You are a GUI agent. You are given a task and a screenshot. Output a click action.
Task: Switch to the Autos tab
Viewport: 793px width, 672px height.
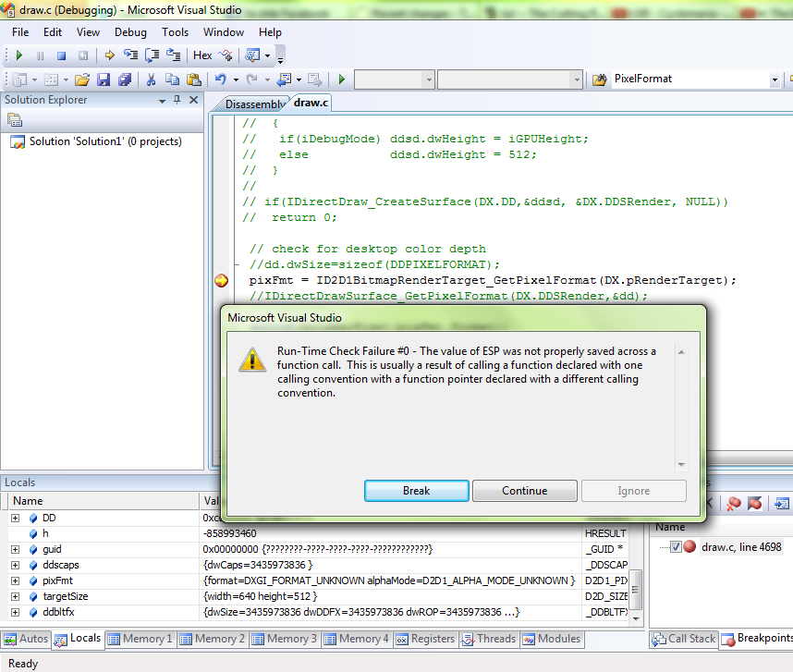click(26, 639)
